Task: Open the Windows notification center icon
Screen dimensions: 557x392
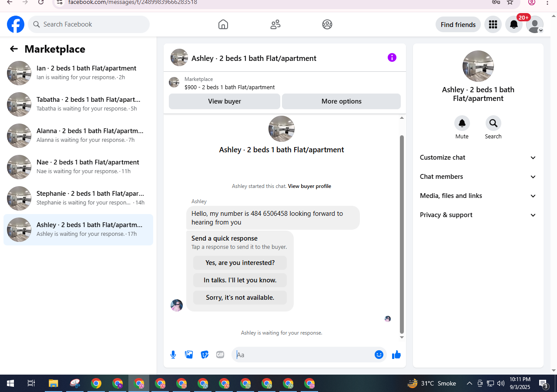Action: coord(544,384)
